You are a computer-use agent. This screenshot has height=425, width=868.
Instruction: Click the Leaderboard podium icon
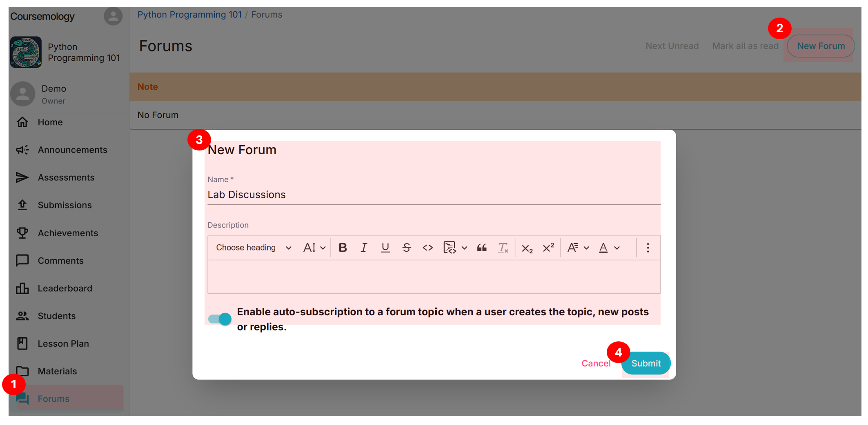click(x=22, y=288)
